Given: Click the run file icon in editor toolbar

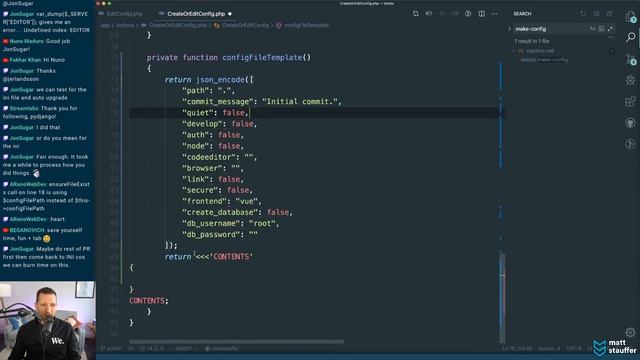Looking at the screenshot, I should point(468,14).
